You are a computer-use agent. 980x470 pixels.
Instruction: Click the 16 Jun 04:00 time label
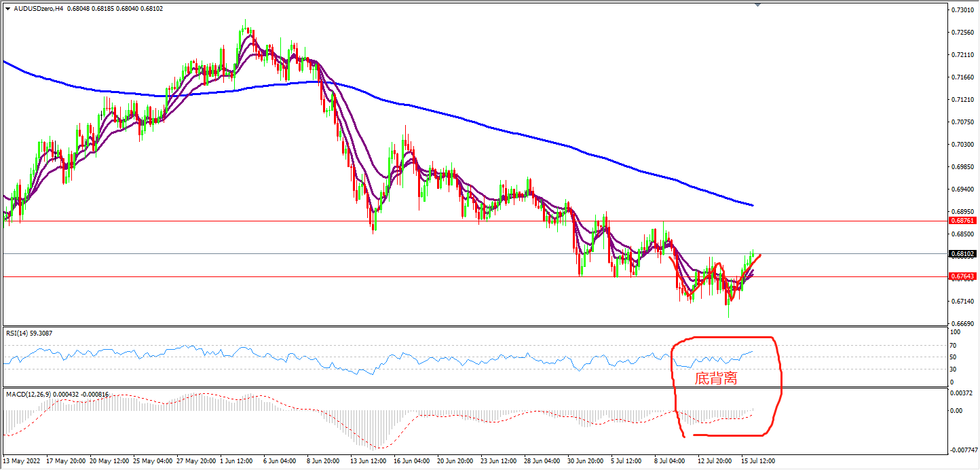coord(411,461)
